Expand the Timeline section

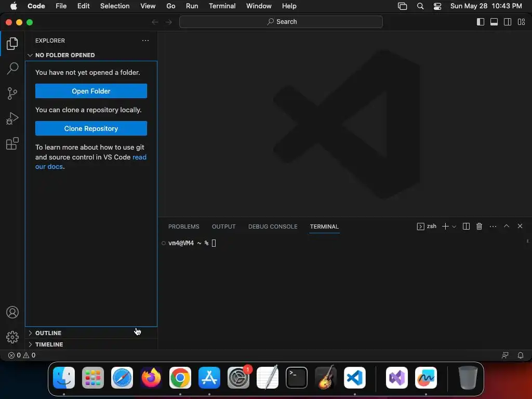[x=91, y=344]
